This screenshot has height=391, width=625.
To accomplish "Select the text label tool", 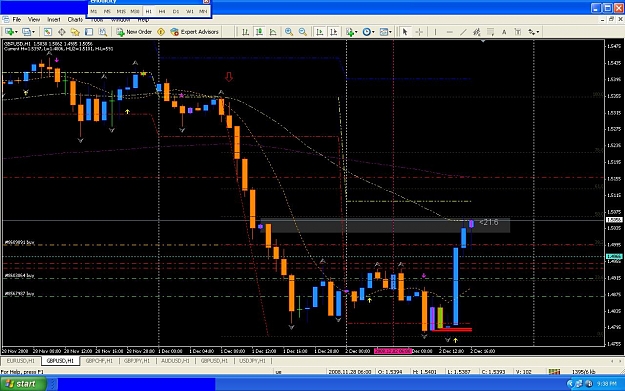I will click(518, 32).
